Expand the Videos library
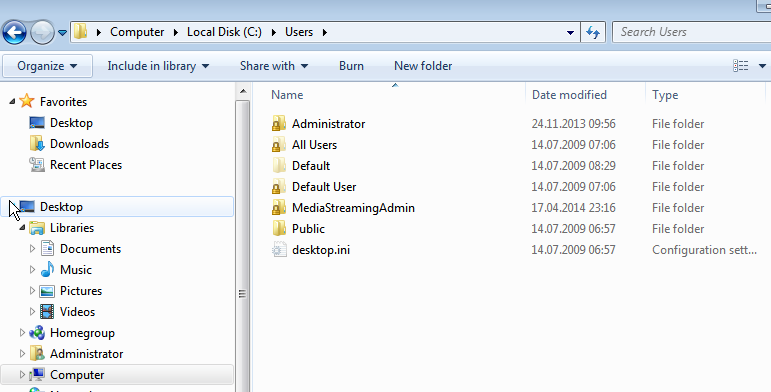The height and width of the screenshot is (392, 771). coord(32,312)
